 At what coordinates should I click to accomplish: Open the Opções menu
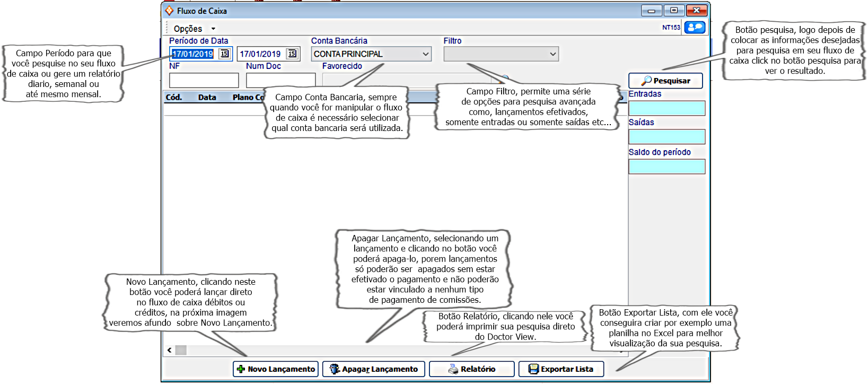[x=188, y=29]
